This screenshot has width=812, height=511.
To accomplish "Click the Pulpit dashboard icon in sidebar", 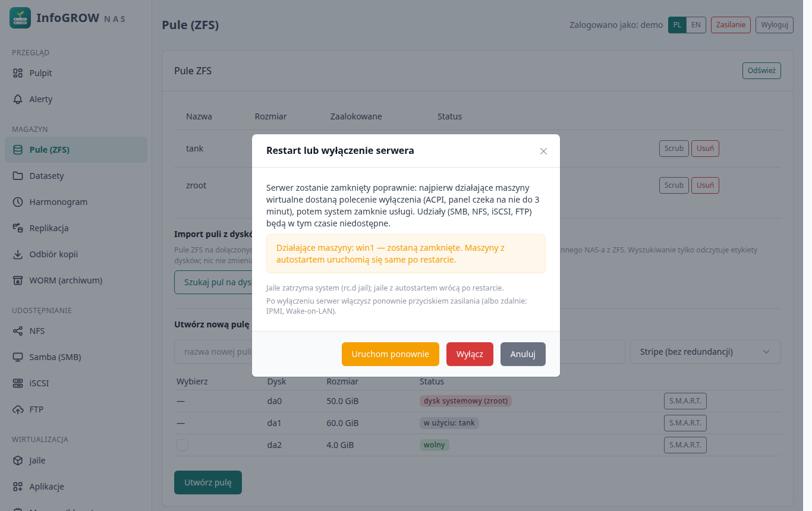I will click(18, 73).
